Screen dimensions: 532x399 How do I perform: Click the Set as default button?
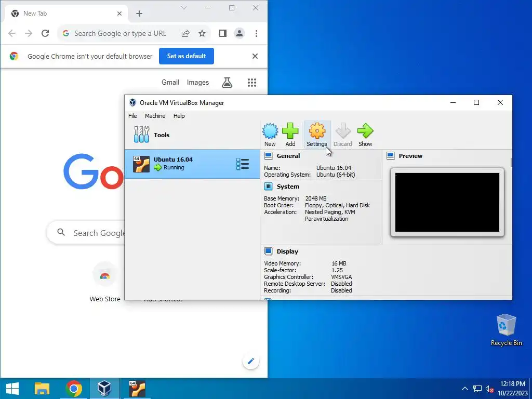click(187, 56)
